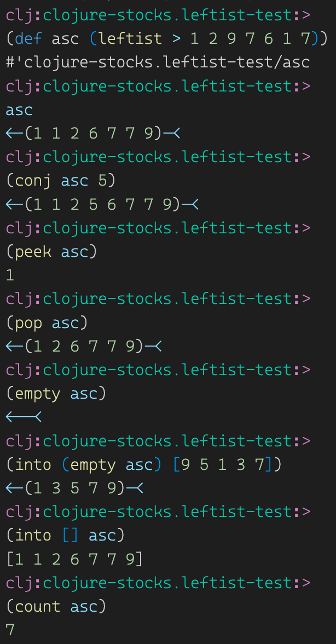The height and width of the screenshot is (644, 336).
Task: Click the vector output "[1 1 2 6 7 7 9]"
Action: 74,559
